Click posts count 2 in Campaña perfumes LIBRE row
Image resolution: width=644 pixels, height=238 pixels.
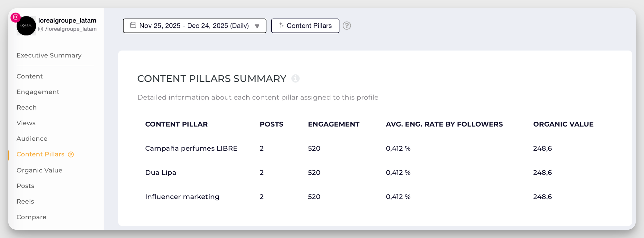[262, 148]
